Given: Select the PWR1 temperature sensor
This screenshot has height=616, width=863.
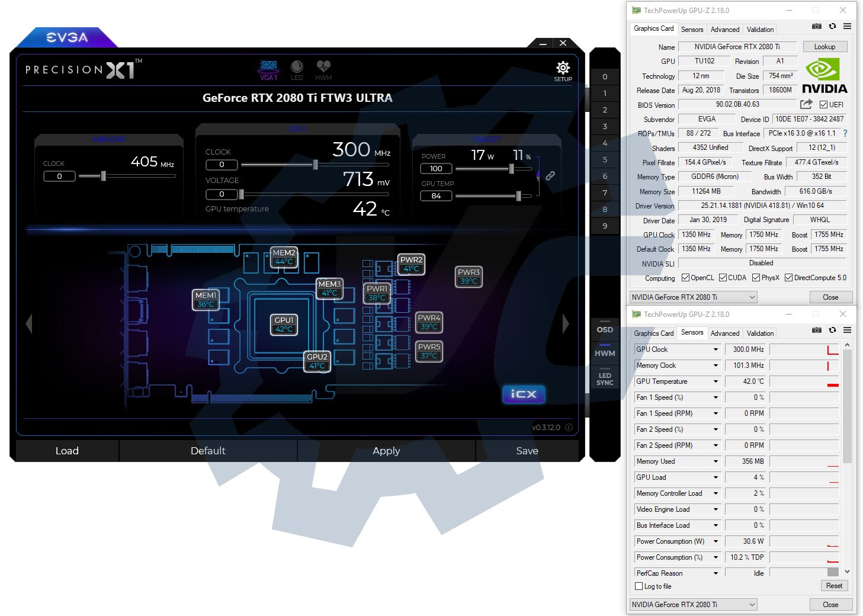Looking at the screenshot, I should point(377,293).
